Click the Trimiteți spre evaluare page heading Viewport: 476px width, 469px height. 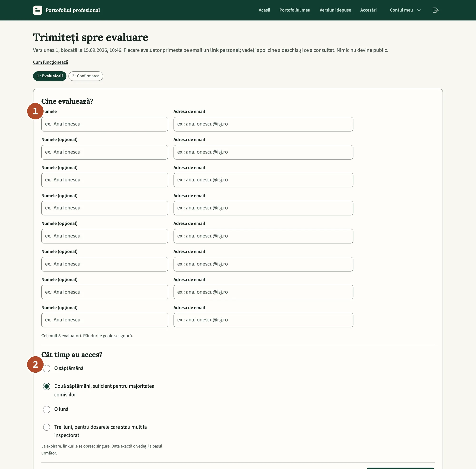pos(91,38)
